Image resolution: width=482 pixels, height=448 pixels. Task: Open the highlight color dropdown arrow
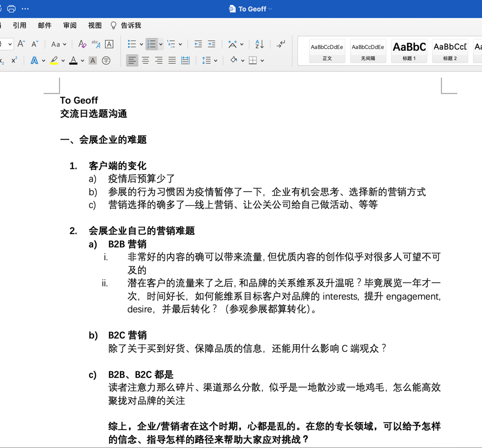(x=63, y=61)
